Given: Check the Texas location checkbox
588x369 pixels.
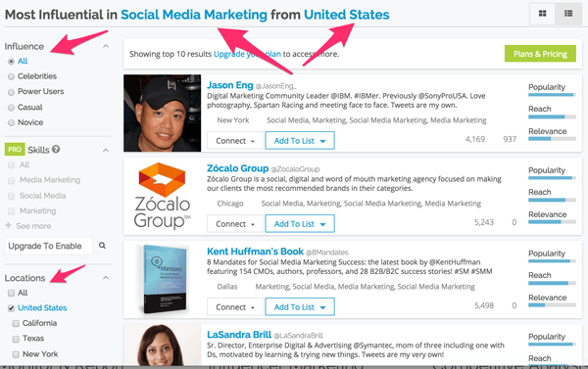Looking at the screenshot, I should (x=16, y=339).
